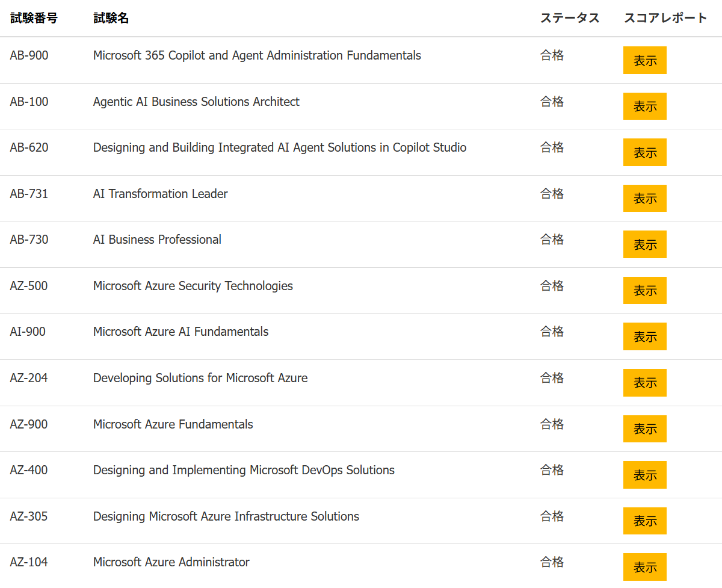The image size is (722, 588).
Task: Click 'Microsoft Azure AI Fundamentals' name
Action: click(181, 332)
